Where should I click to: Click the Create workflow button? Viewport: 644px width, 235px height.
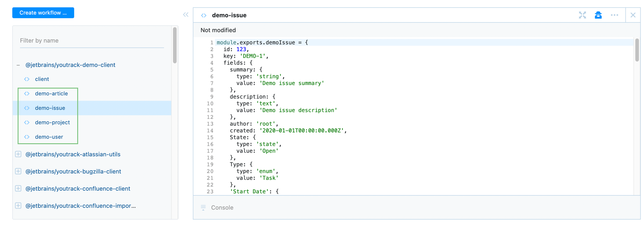tap(43, 13)
